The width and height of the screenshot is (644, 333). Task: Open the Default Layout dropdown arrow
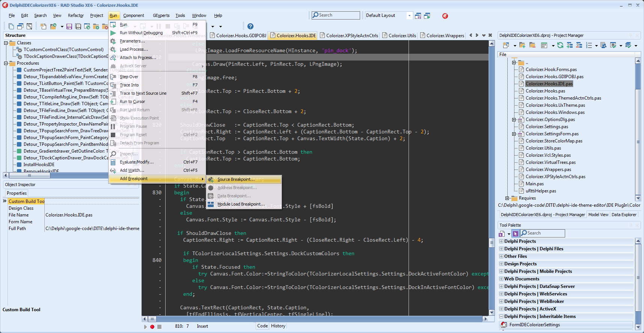[x=409, y=15]
